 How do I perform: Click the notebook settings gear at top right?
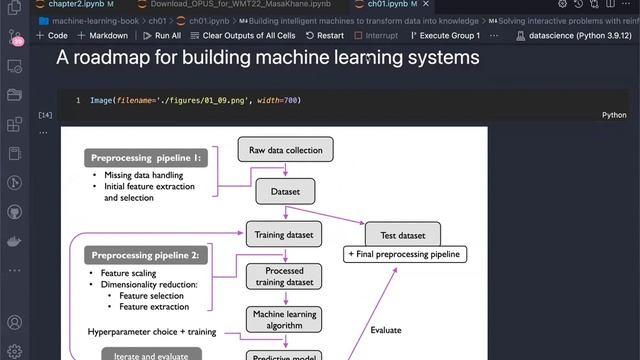tap(562, 4)
